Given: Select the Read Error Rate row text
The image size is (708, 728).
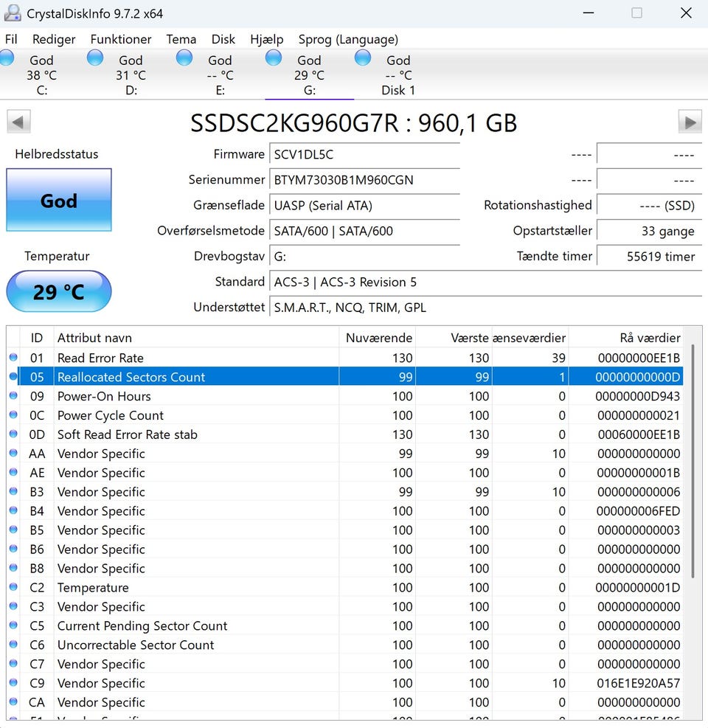Looking at the screenshot, I should tap(100, 358).
